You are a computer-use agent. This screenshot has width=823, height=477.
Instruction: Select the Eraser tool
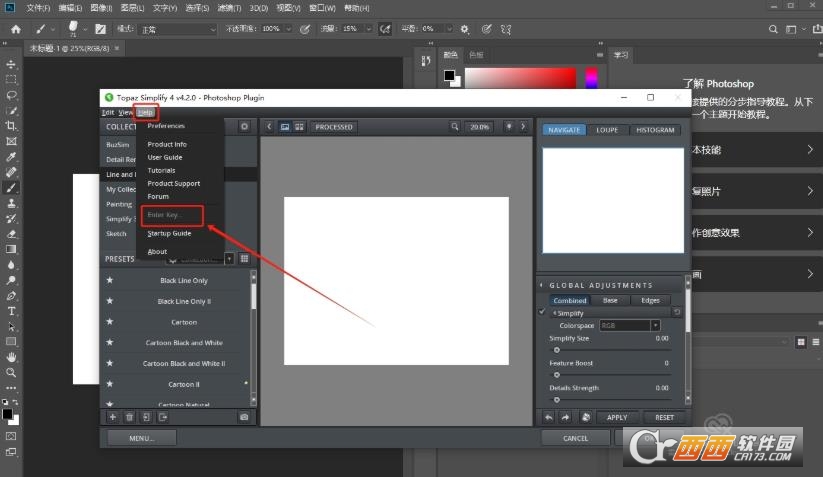pos(11,234)
